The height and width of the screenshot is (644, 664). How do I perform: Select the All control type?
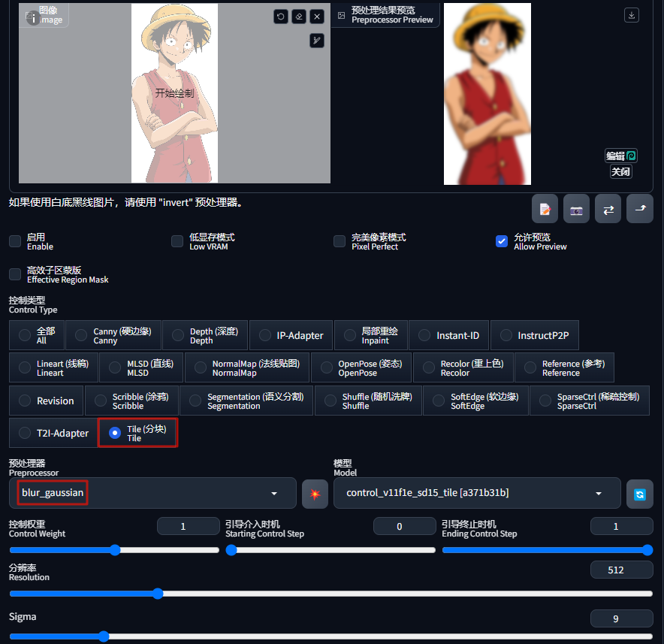[36, 335]
